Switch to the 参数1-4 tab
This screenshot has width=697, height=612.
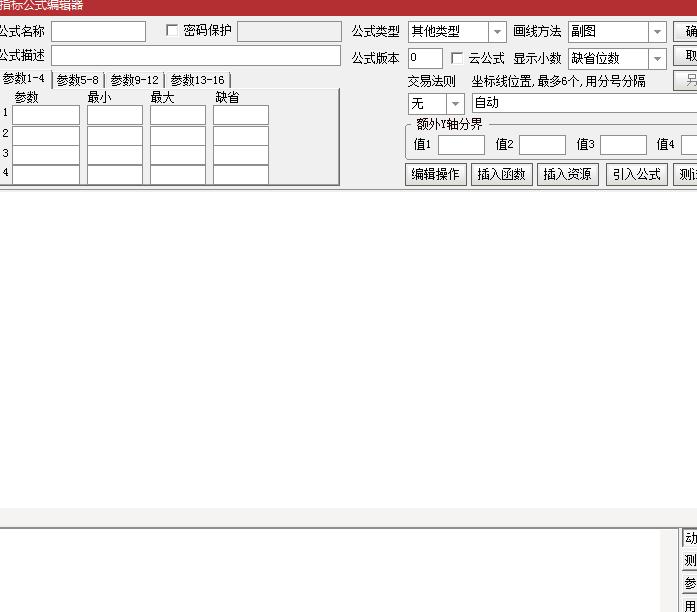tap(24, 79)
